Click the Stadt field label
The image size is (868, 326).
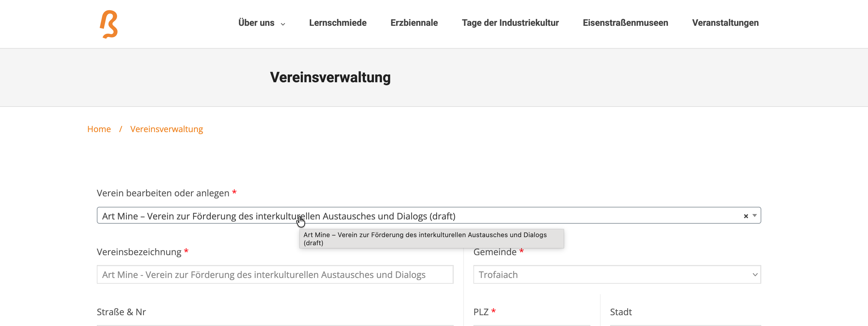pyautogui.click(x=621, y=312)
